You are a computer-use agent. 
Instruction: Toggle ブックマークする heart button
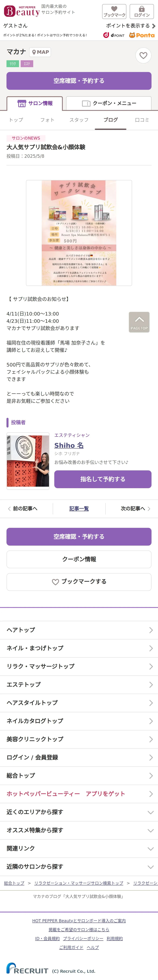click(79, 582)
